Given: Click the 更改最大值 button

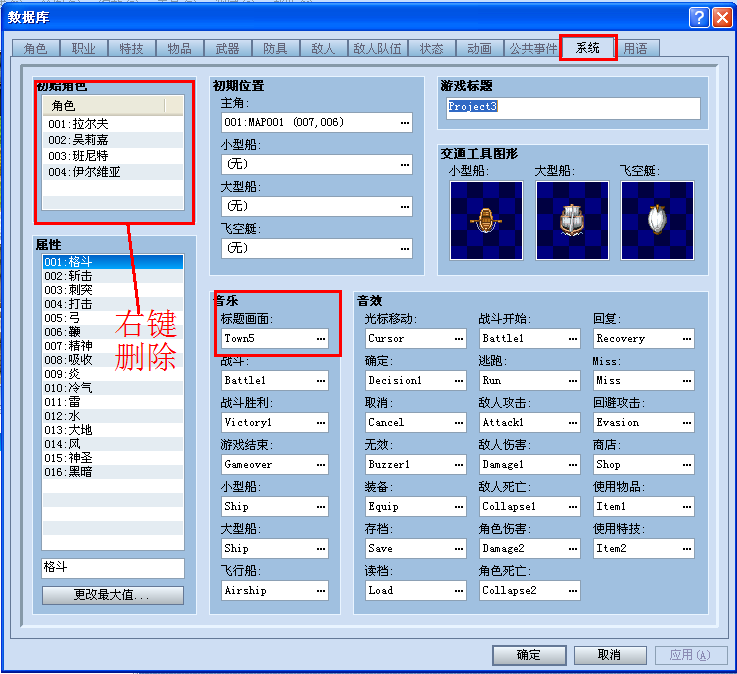Looking at the screenshot, I should tap(113, 595).
